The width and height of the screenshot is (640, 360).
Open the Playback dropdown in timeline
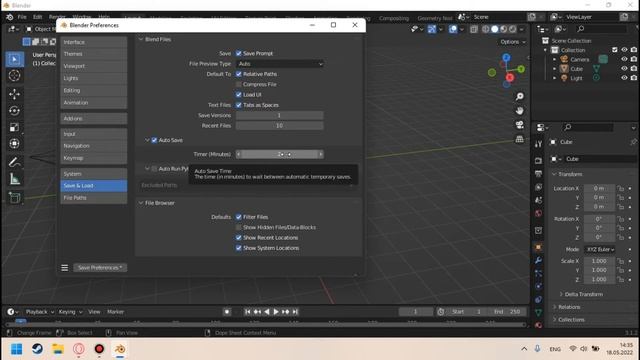pos(40,312)
